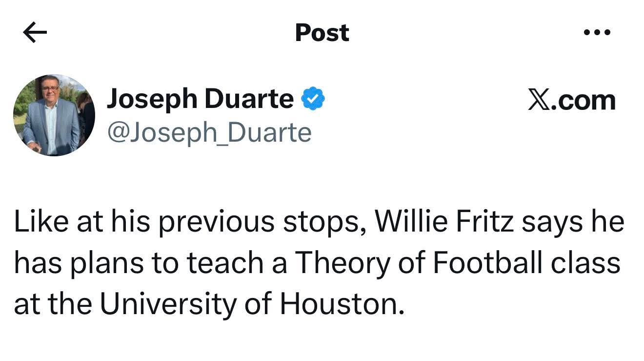This screenshot has height=361, width=644.
Task: Click the @Joseph_Duarte handle
Action: (x=209, y=132)
